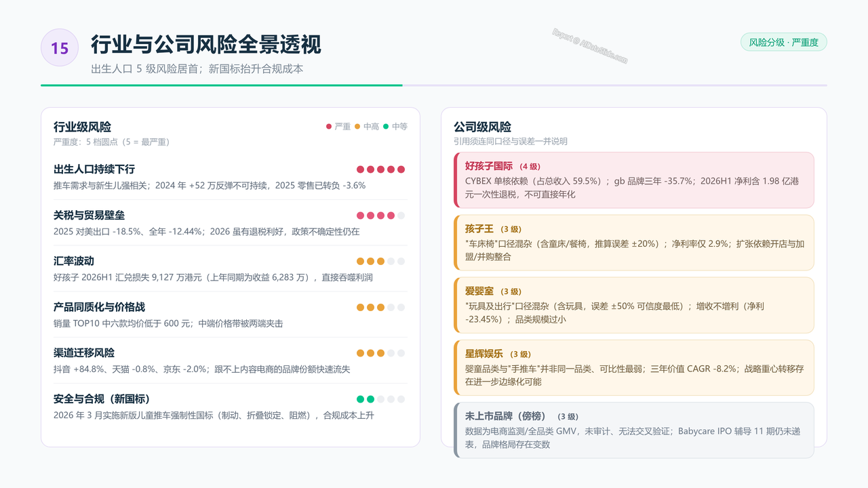Open the 星辉娱乐 risk card title
The width and height of the screenshot is (868, 488).
[x=484, y=354]
